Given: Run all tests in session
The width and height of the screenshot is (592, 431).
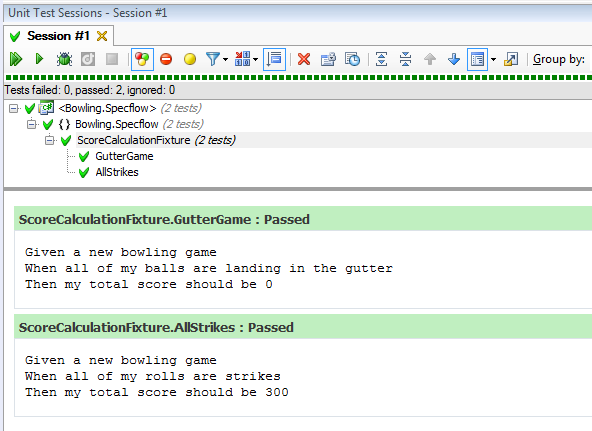Looking at the screenshot, I should point(16,59).
